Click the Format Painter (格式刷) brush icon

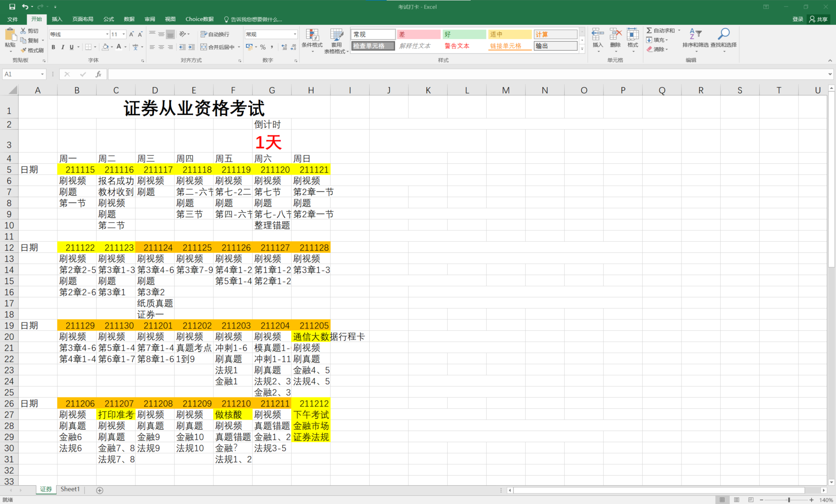click(24, 50)
